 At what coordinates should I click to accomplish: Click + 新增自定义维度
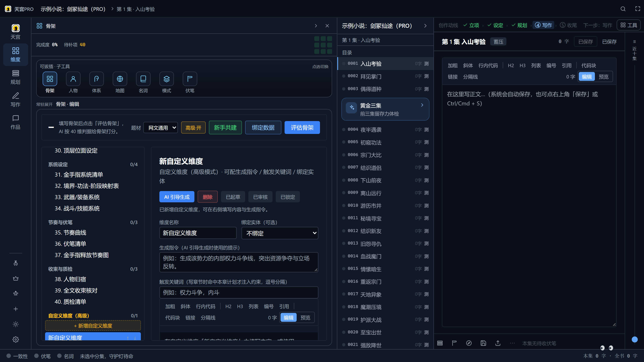point(93,326)
